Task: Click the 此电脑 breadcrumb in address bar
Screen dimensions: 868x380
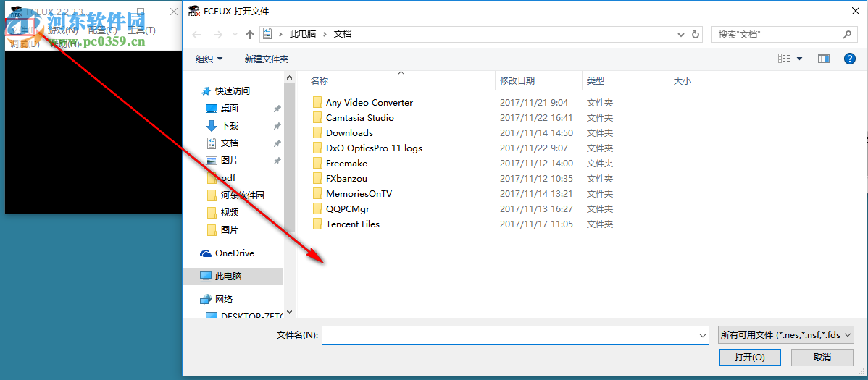Action: pyautogui.click(x=302, y=34)
